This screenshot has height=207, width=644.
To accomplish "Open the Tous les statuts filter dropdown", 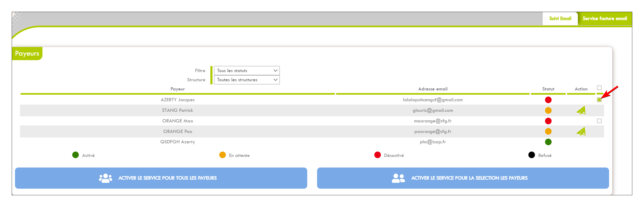I will click(x=247, y=71).
